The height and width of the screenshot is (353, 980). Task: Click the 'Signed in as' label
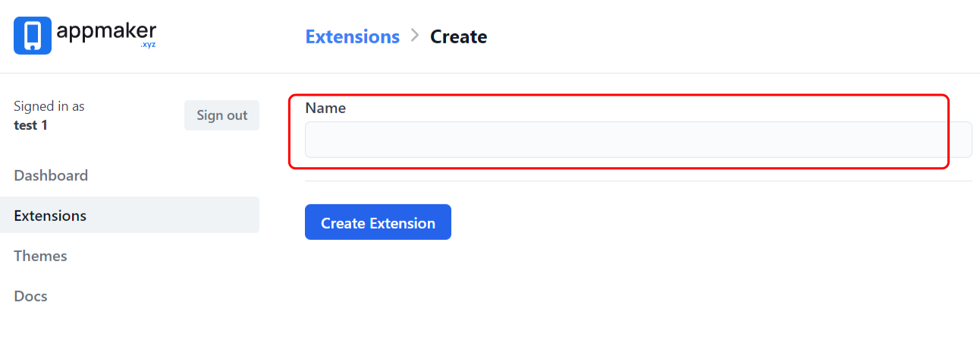[x=49, y=106]
